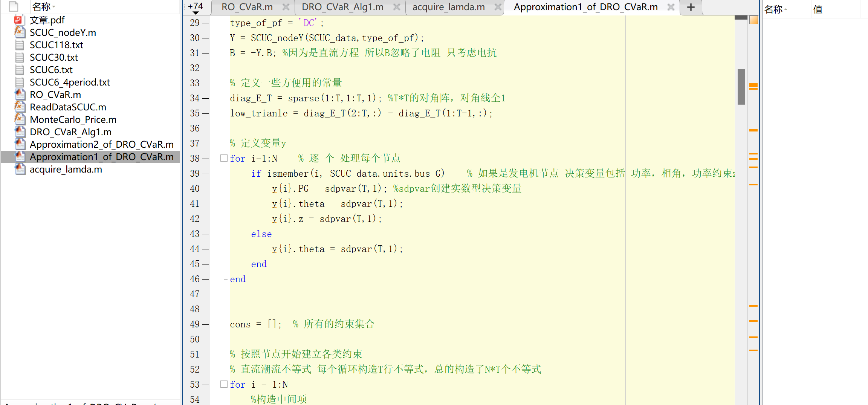Screen dimensions: 868x405
Task: Click MonteCarlo_Price.m function icon
Action: (x=20, y=119)
